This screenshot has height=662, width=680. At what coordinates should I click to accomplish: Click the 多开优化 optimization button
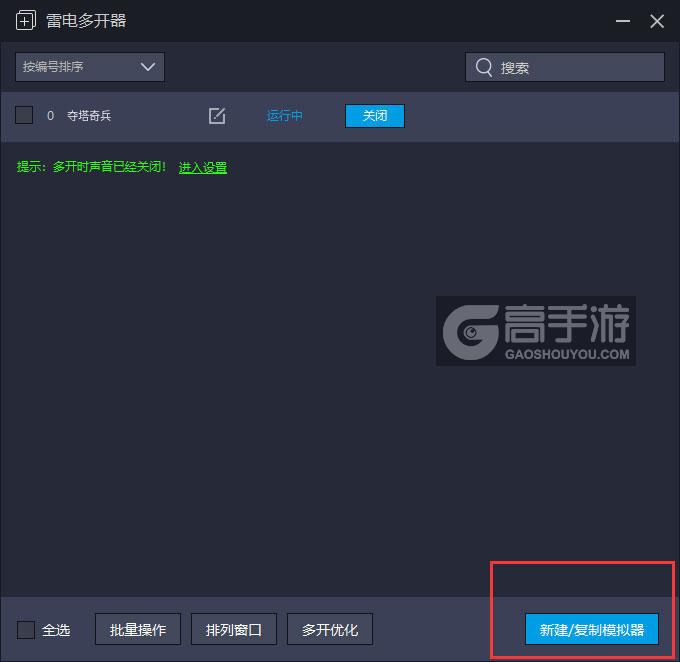(x=330, y=629)
